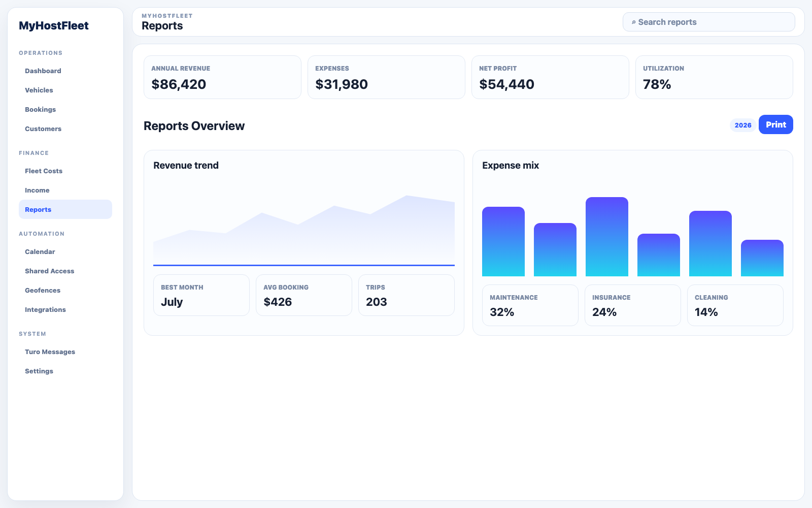Click the Revenue trend title
This screenshot has width=812, height=508.
[186, 166]
